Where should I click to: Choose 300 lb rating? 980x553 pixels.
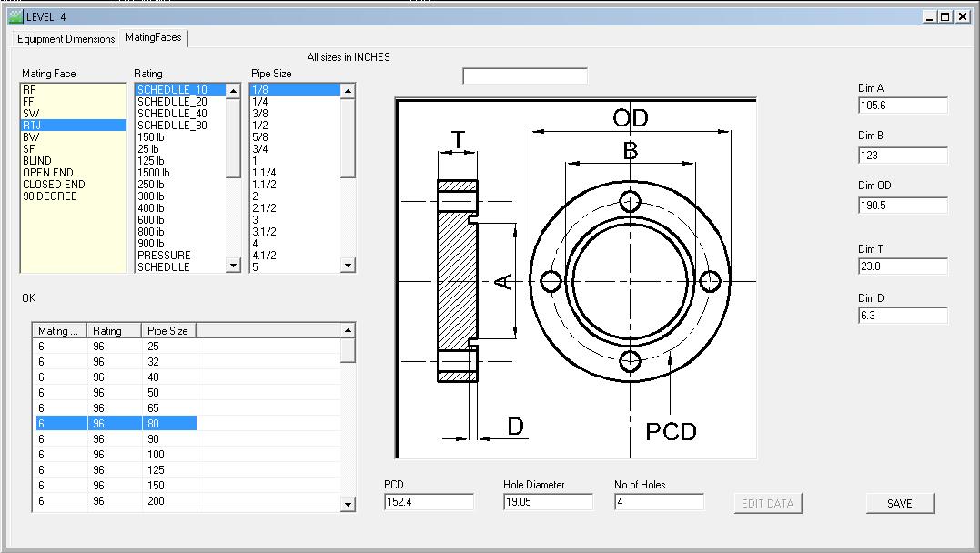pyautogui.click(x=181, y=196)
